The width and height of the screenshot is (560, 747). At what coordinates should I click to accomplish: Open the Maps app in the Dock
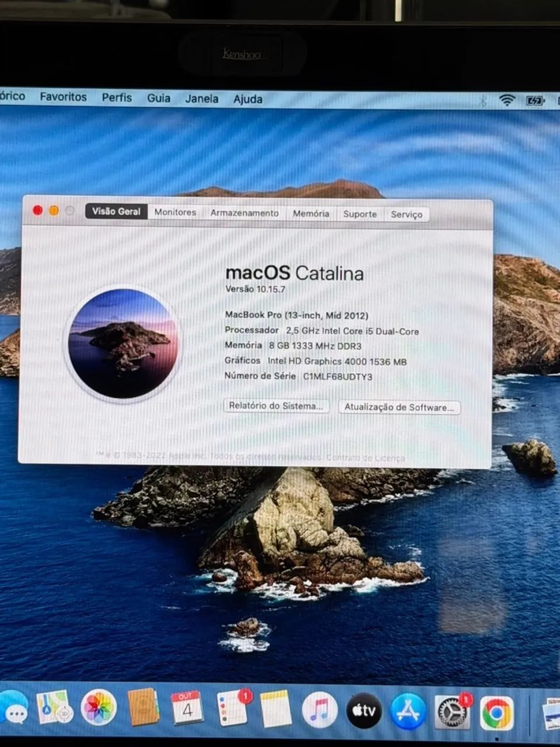[x=55, y=707]
